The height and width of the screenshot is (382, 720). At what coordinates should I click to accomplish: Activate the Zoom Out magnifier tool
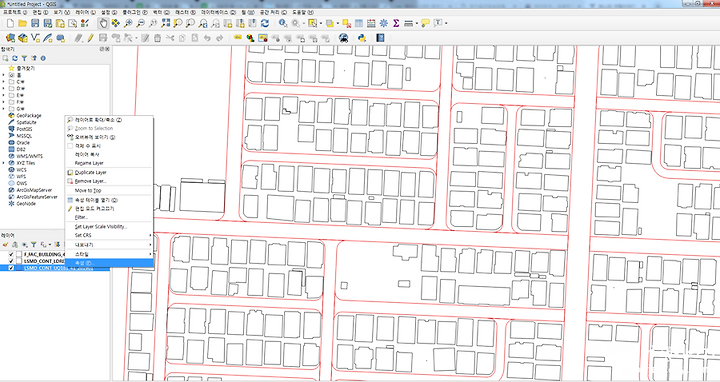tap(141, 23)
